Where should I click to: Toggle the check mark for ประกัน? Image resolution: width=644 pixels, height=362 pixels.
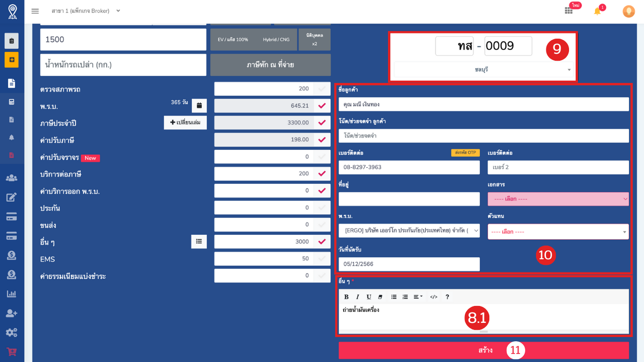pos(322,207)
